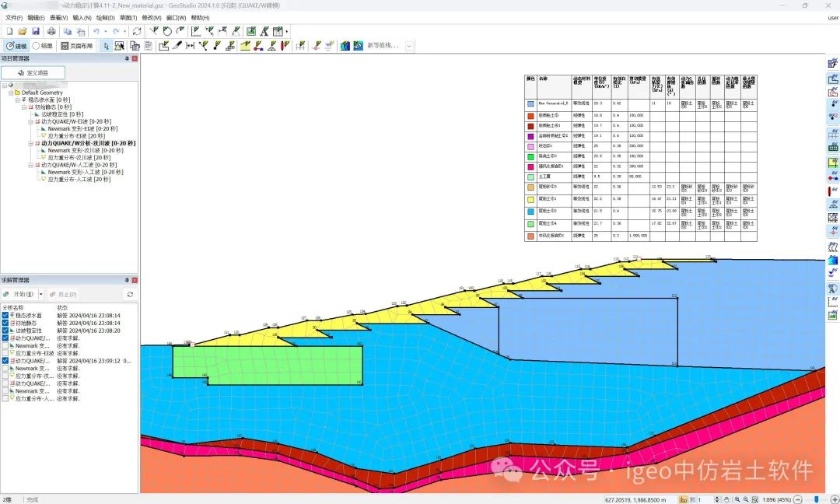The height and width of the screenshot is (504, 840).
Task: Click the New document icon
Action: tap(9, 31)
